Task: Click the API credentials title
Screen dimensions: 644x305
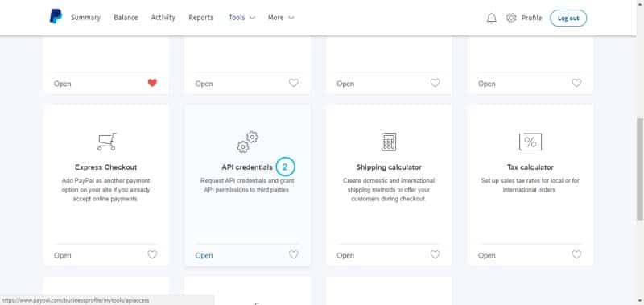Action: [247, 167]
